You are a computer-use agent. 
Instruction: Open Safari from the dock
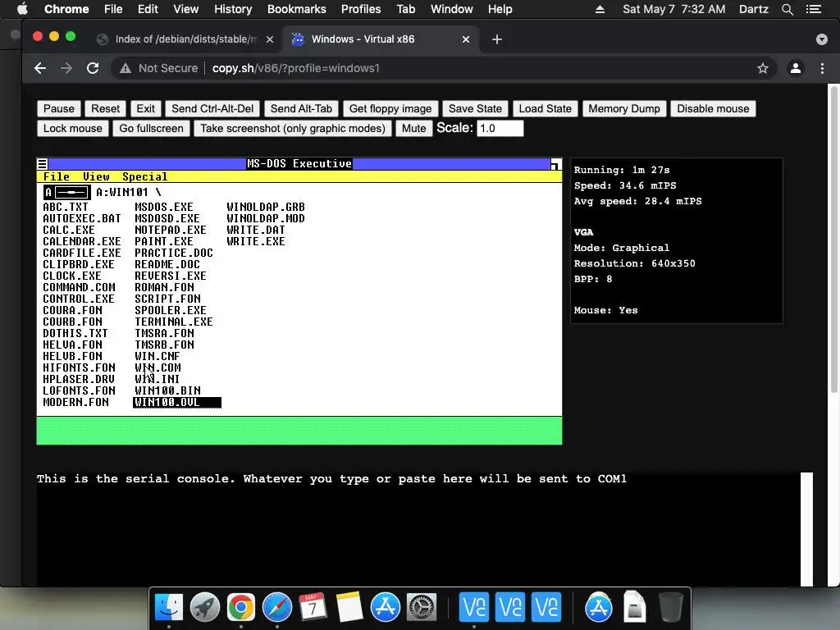[277, 607]
